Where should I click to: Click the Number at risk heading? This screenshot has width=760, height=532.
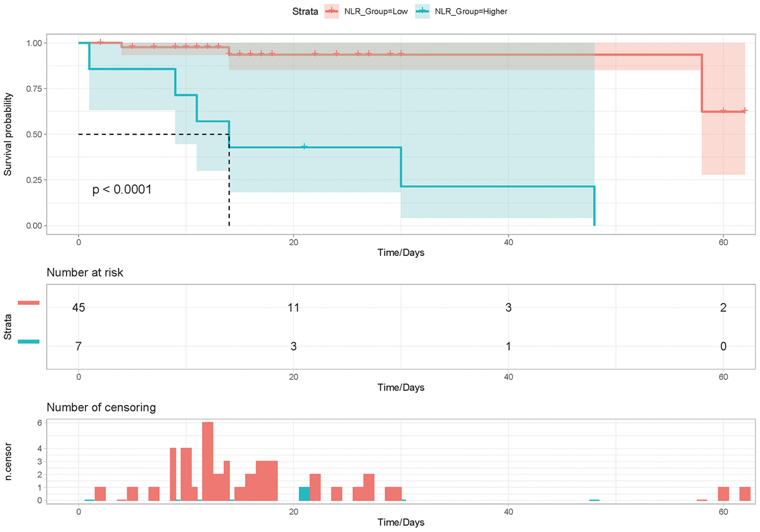(85, 273)
